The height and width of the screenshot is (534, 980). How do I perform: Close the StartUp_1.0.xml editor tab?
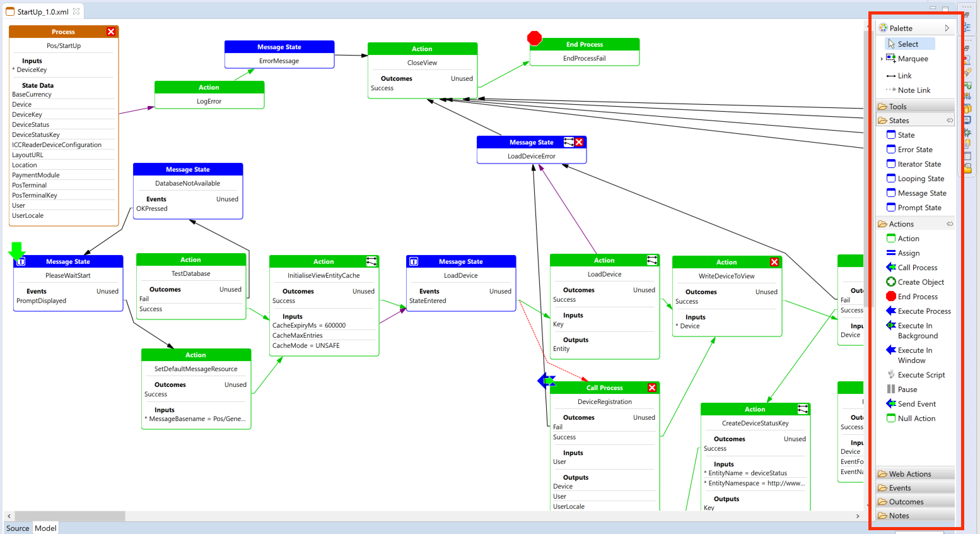76,11
